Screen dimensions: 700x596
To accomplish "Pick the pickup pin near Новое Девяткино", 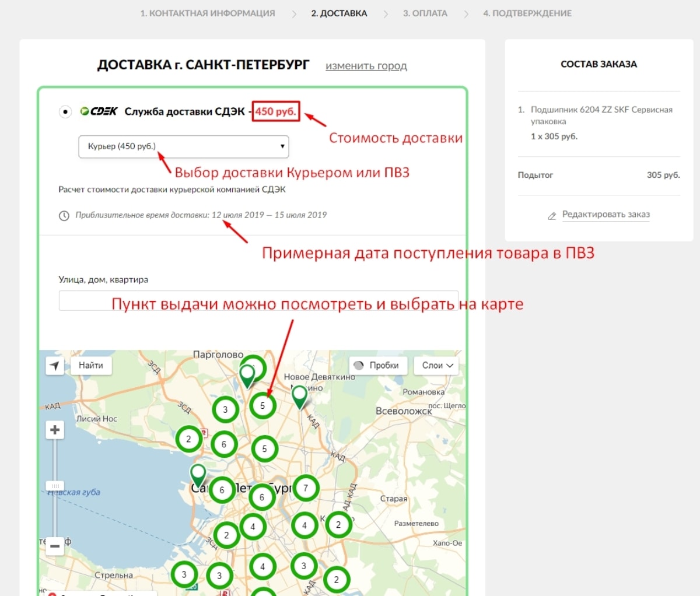I will point(299,396).
